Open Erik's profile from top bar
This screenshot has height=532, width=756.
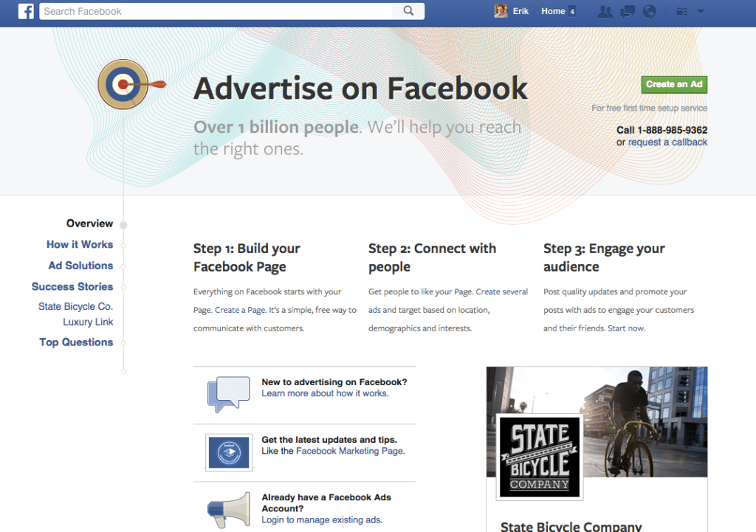[512, 11]
